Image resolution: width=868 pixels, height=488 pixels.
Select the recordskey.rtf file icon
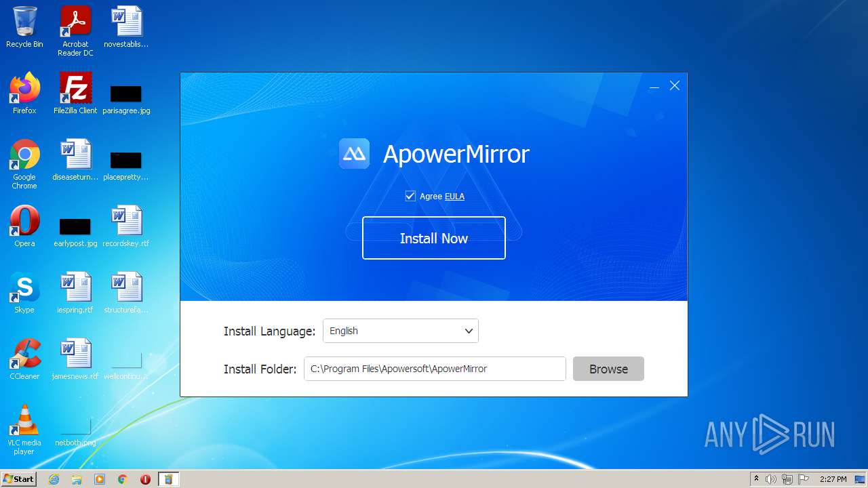coord(126,226)
